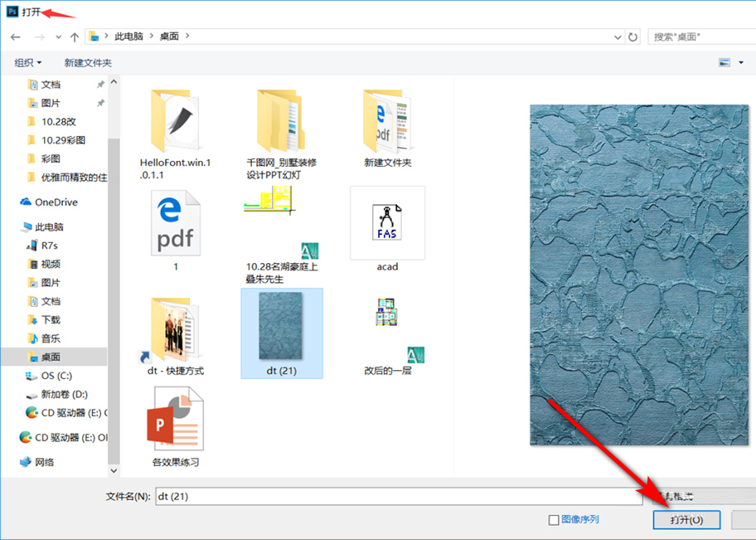Screen dimensions: 756x540
Task: Select the 新加卷 (D:) drive
Action: [64, 394]
